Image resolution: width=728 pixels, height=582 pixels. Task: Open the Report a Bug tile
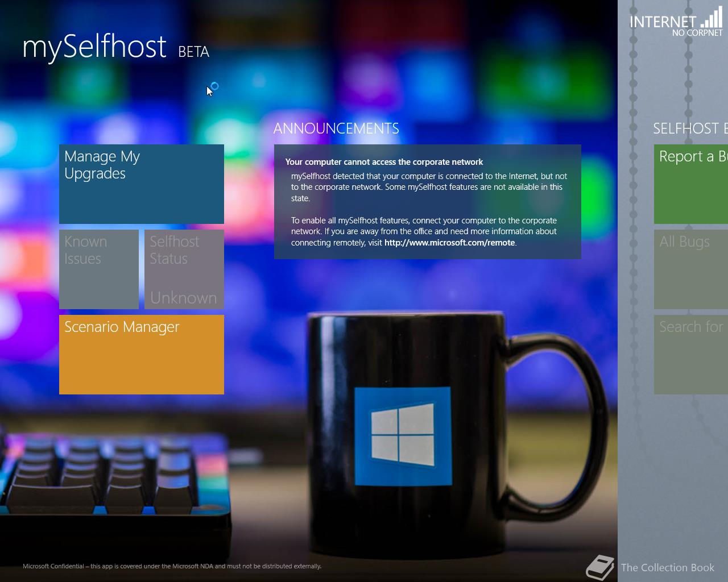(691, 184)
